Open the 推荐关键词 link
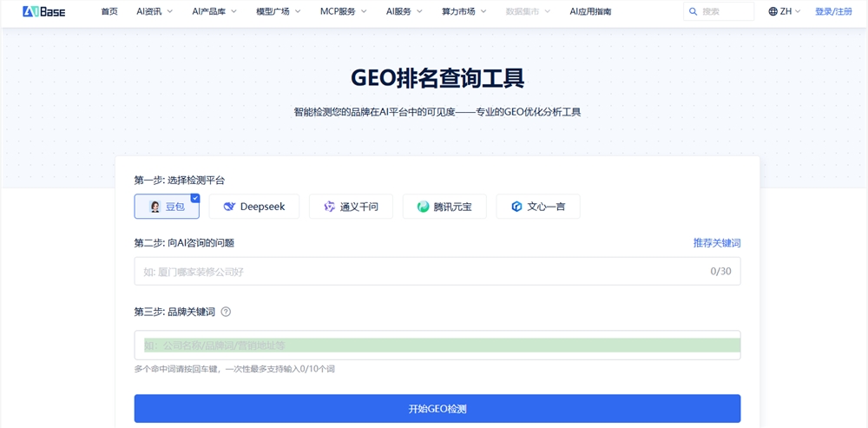Viewport: 868px width, 428px height. point(716,243)
